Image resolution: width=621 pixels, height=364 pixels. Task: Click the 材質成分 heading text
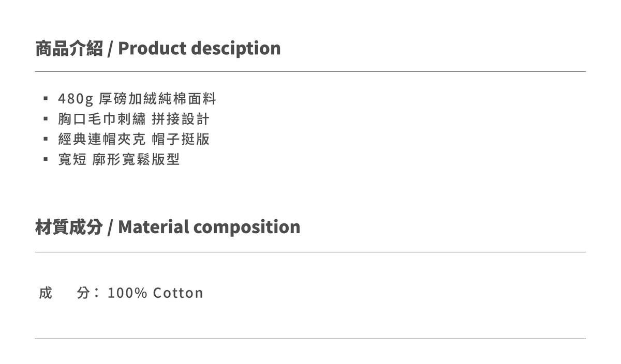[x=69, y=226]
